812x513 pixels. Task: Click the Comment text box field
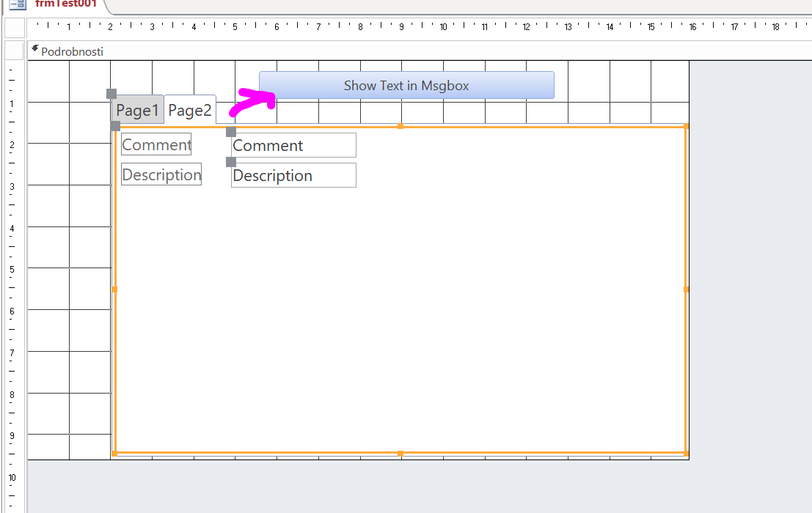pyautogui.click(x=293, y=145)
